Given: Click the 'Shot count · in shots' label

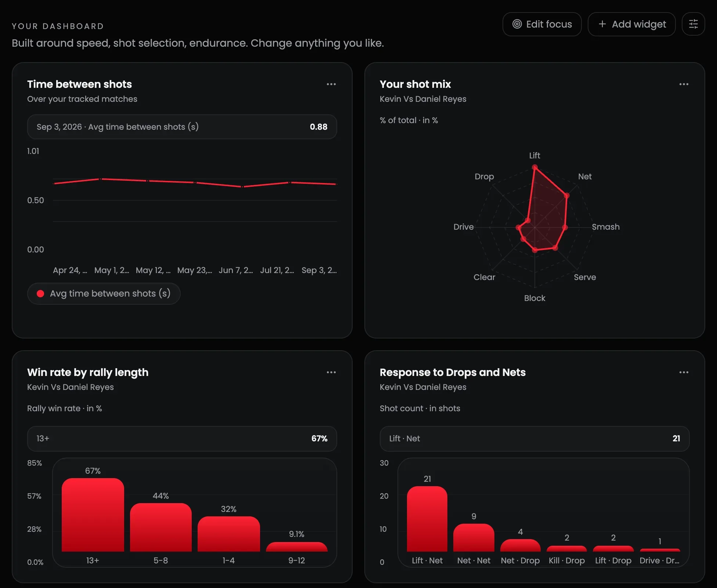Looking at the screenshot, I should [420, 408].
